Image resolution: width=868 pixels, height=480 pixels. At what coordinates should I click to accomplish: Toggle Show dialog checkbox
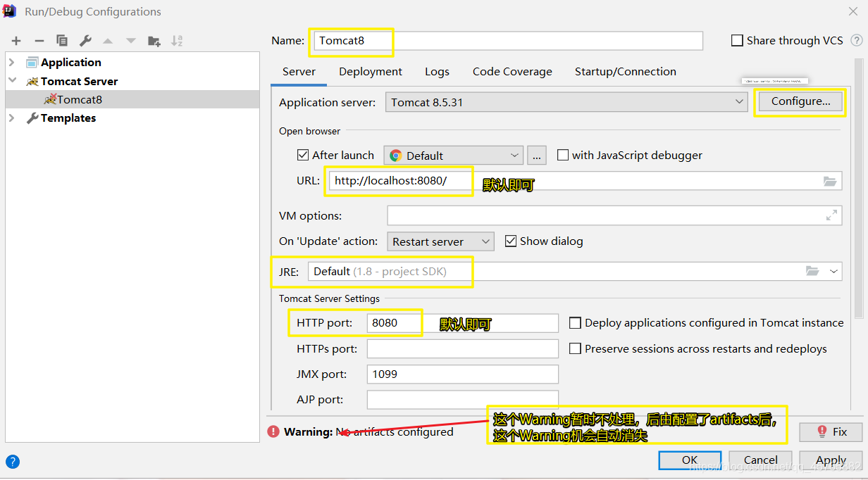click(511, 241)
